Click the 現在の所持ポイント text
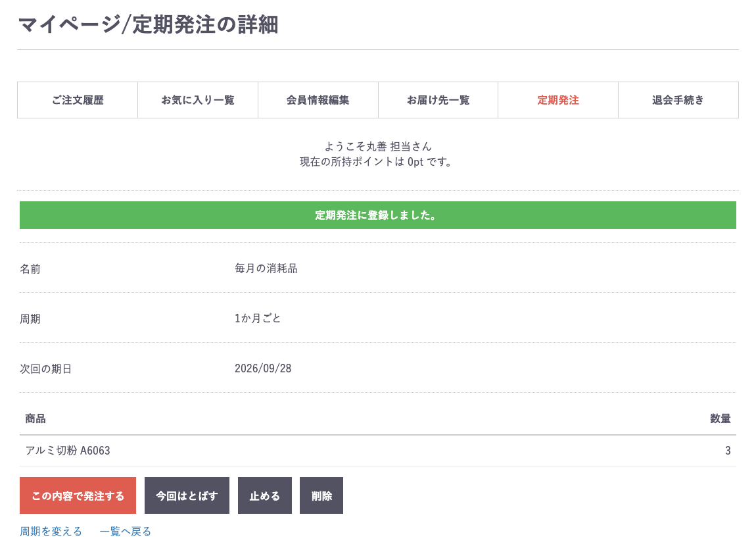 [x=376, y=162]
